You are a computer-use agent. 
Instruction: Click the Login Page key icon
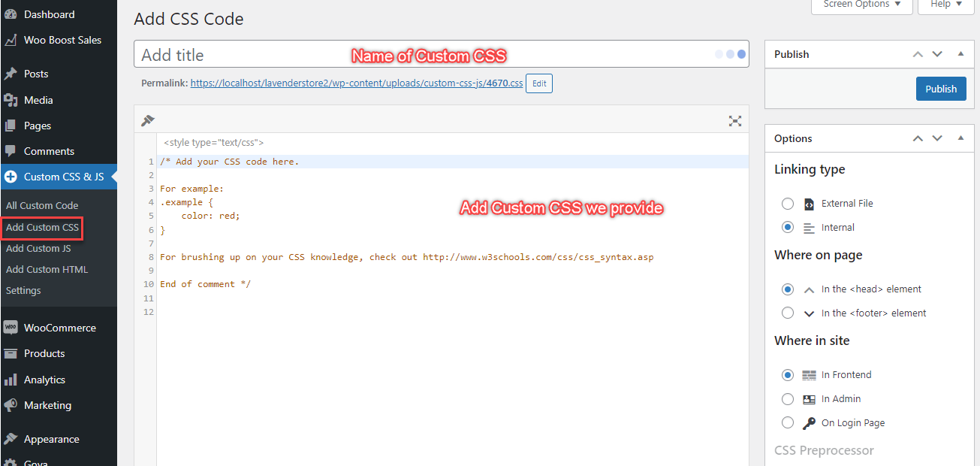tap(809, 423)
